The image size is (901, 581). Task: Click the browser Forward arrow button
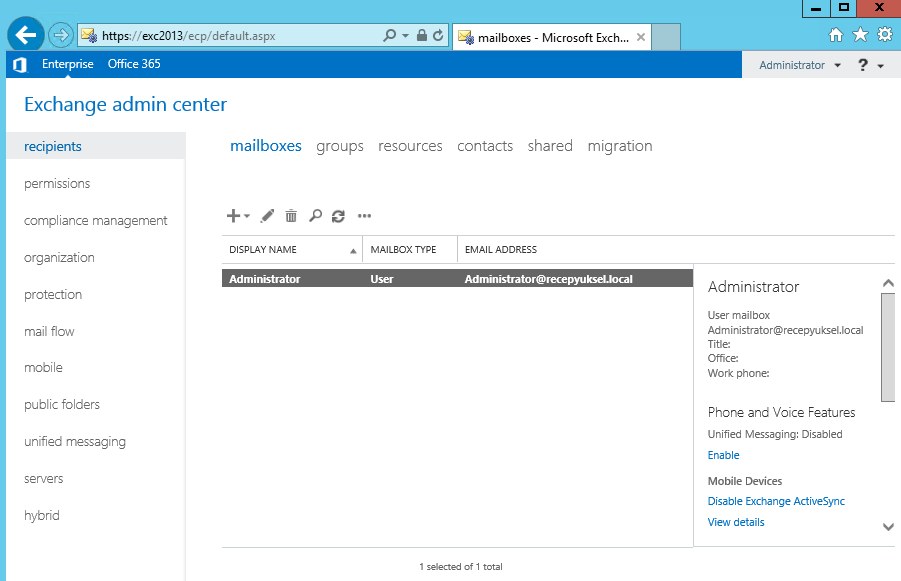coord(60,36)
